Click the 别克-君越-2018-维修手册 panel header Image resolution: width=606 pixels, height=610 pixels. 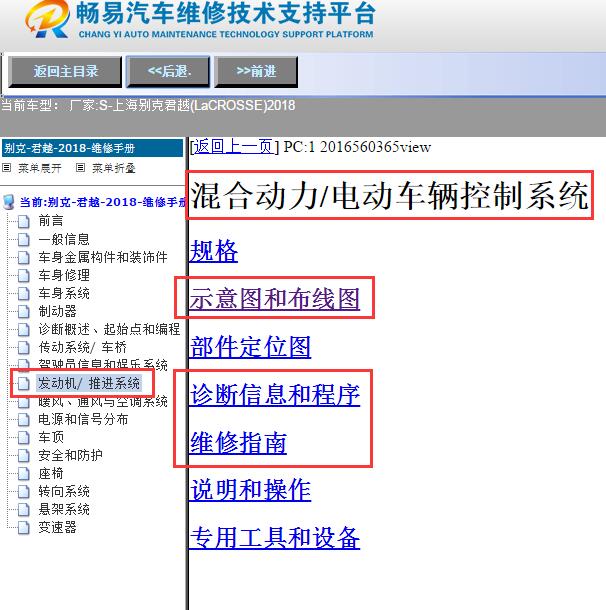pos(92,148)
